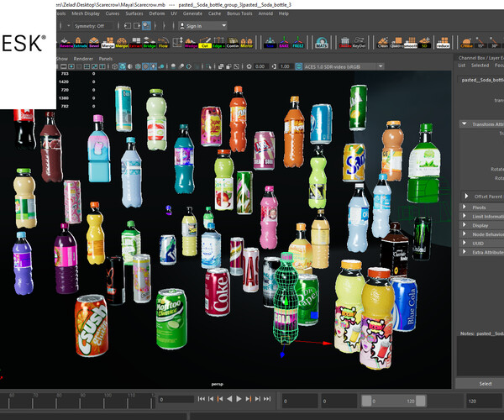
Task: Open the Mesh Display menu
Action: coord(86,13)
